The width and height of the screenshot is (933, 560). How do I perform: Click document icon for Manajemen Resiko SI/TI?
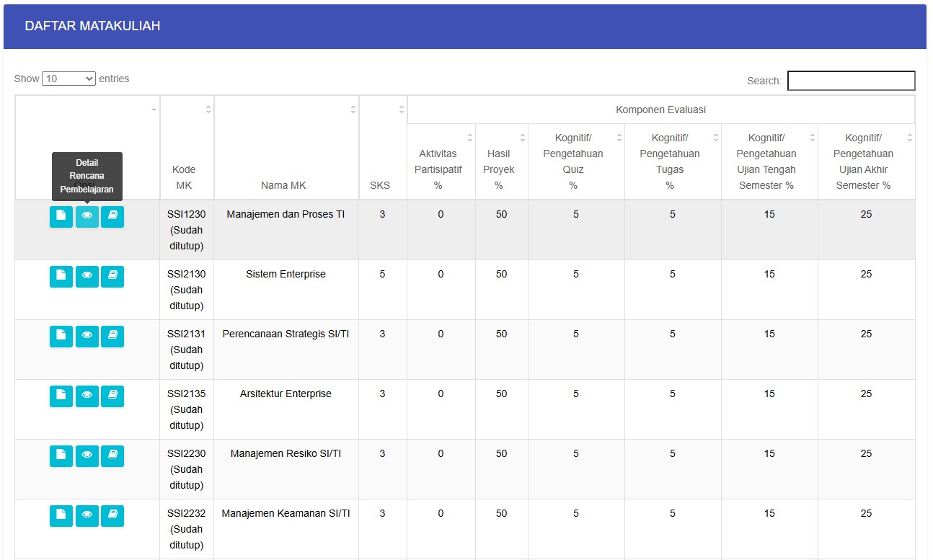pos(61,456)
